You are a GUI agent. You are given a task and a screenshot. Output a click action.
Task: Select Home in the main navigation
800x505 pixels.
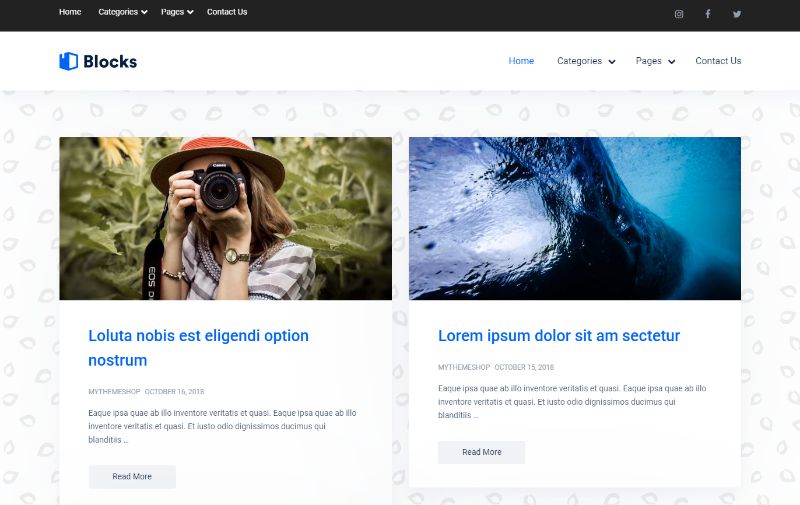(521, 61)
